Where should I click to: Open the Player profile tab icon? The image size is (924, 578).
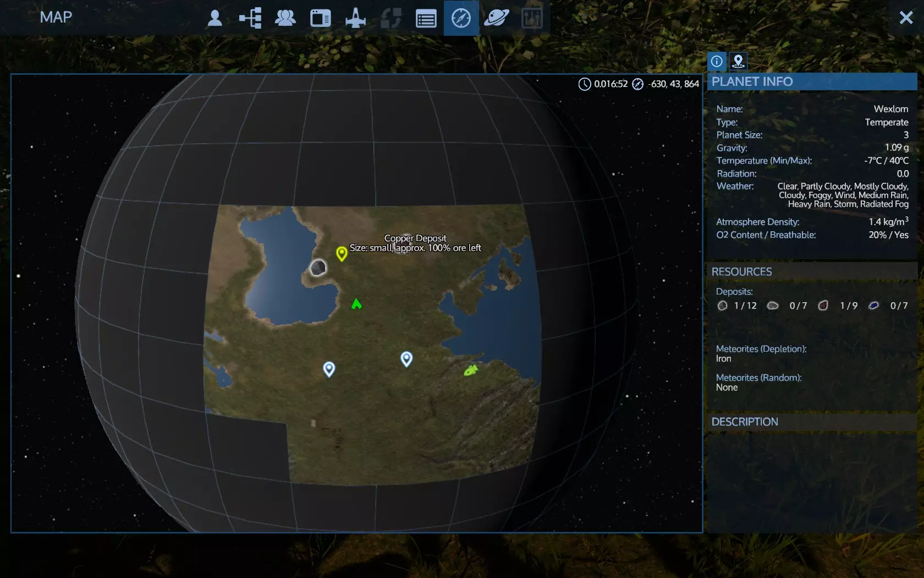(215, 18)
